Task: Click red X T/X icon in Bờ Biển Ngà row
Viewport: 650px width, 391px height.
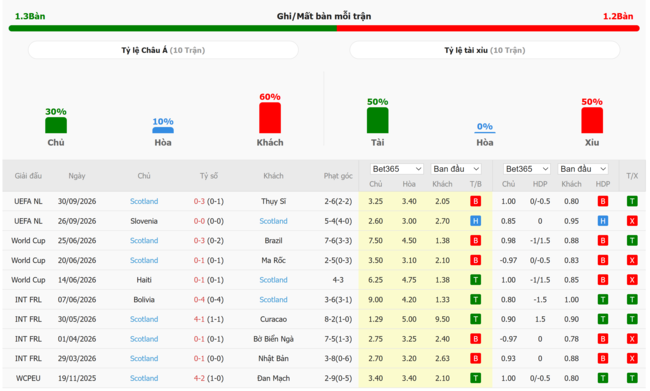Action: pos(632,339)
